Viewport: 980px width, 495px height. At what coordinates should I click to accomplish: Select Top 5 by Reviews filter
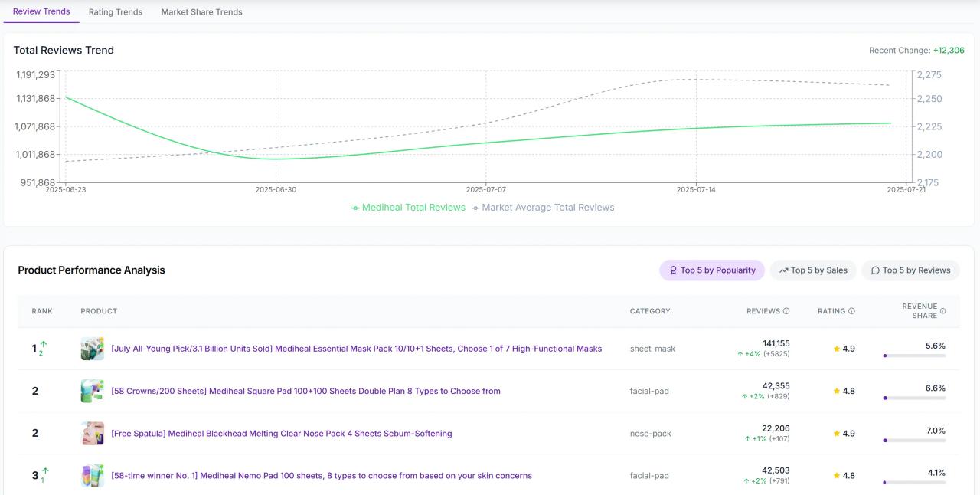point(910,270)
